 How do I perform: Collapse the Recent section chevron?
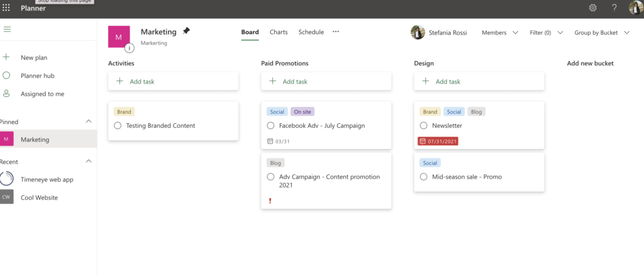coord(88,161)
